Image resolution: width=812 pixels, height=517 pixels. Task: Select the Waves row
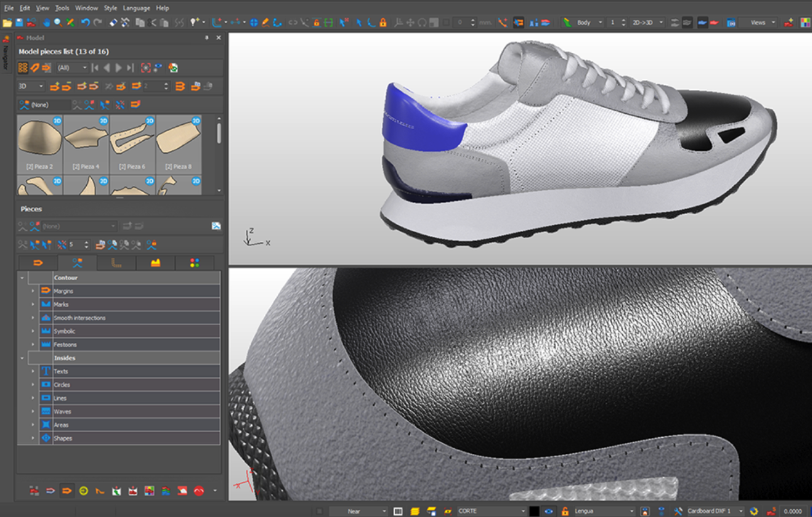tap(130, 412)
